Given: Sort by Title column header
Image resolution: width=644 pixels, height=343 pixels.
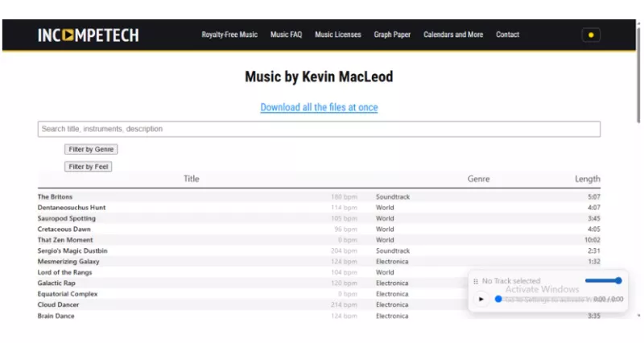Looking at the screenshot, I should (x=191, y=179).
